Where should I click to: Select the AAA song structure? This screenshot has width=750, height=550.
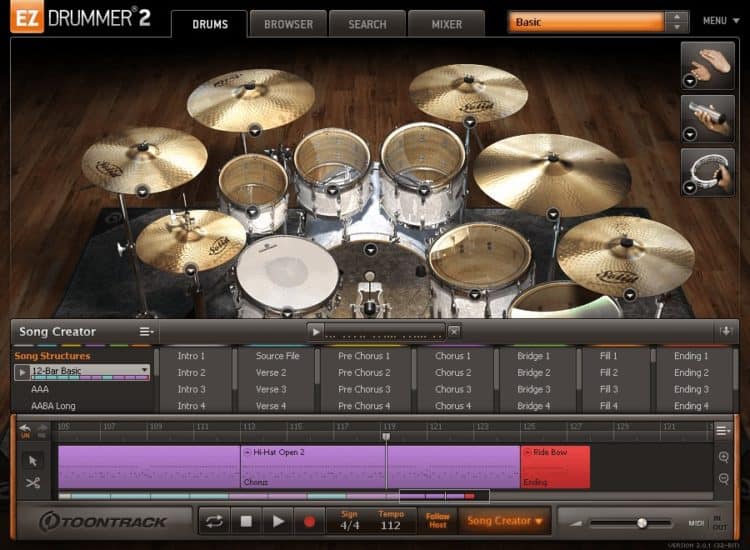[40, 389]
